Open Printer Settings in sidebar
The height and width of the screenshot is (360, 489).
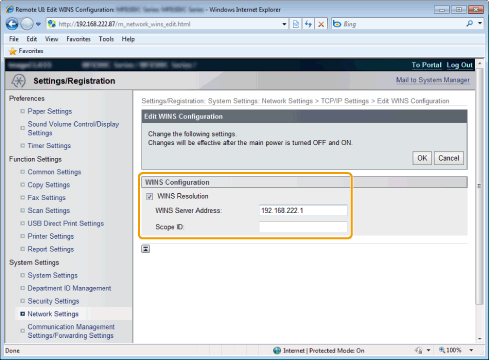(51, 236)
